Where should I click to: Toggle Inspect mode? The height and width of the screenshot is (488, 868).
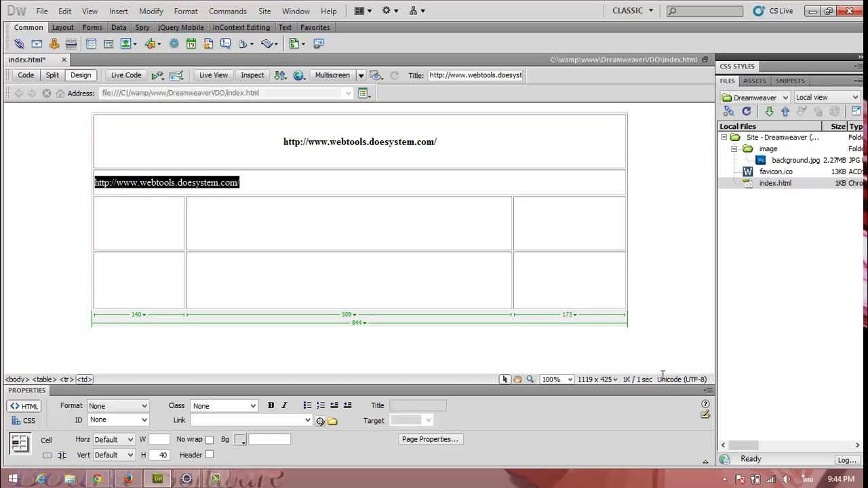point(252,75)
